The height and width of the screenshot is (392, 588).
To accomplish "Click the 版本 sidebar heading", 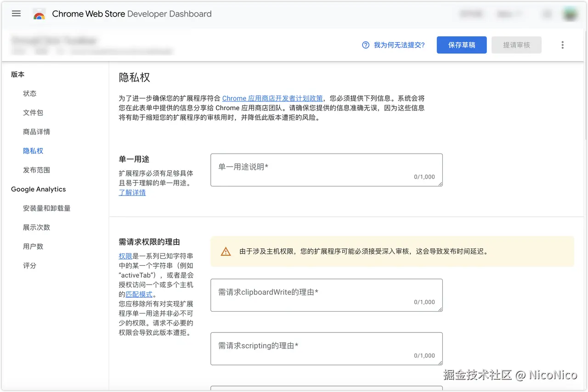I will [x=18, y=74].
